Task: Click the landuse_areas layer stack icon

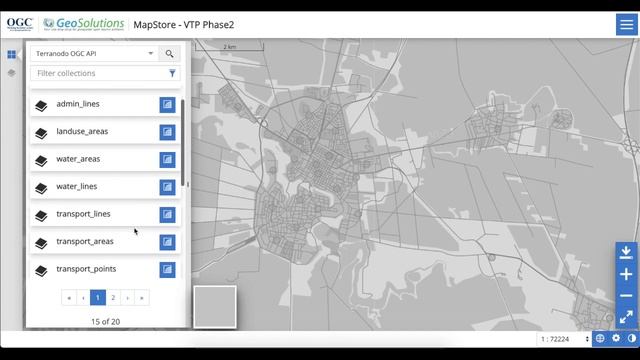Action: tap(41, 133)
